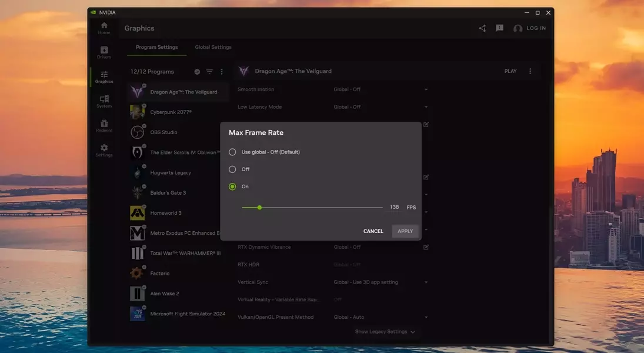Go to the System sidebar page
The width and height of the screenshot is (644, 353).
tap(104, 101)
